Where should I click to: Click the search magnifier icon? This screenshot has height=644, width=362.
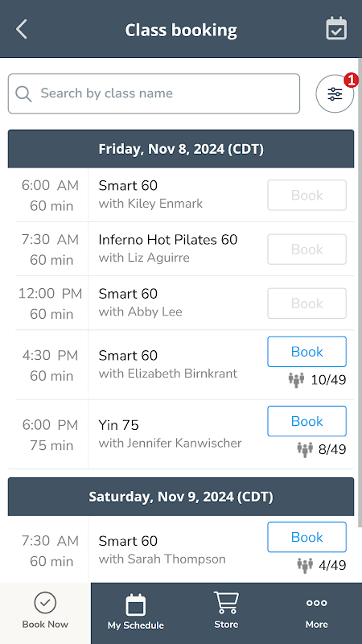click(x=23, y=93)
